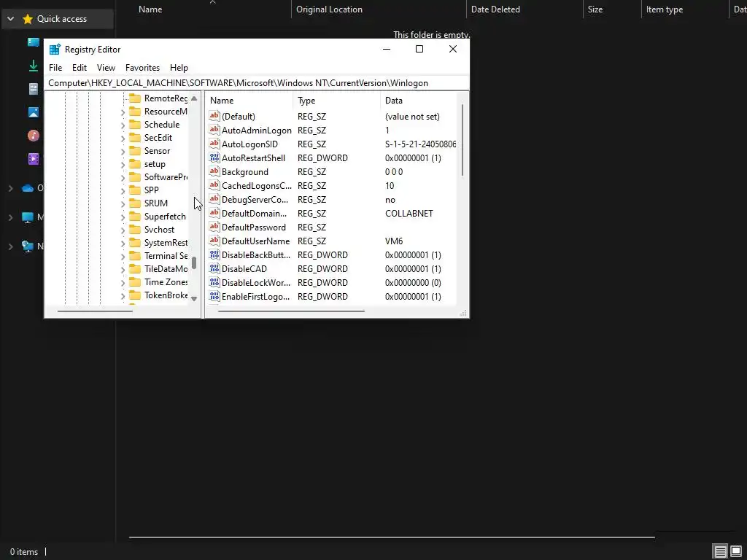Expand the Superfetch registry key

[123, 217]
